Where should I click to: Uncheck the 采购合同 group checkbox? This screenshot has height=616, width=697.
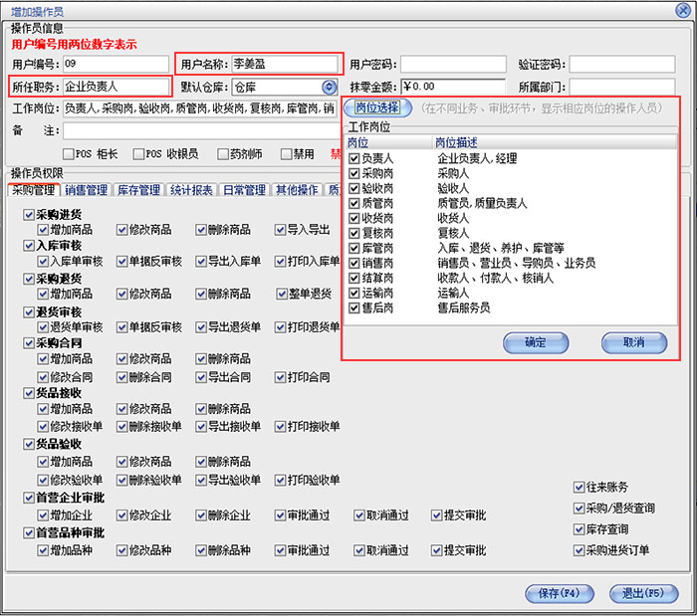point(28,343)
